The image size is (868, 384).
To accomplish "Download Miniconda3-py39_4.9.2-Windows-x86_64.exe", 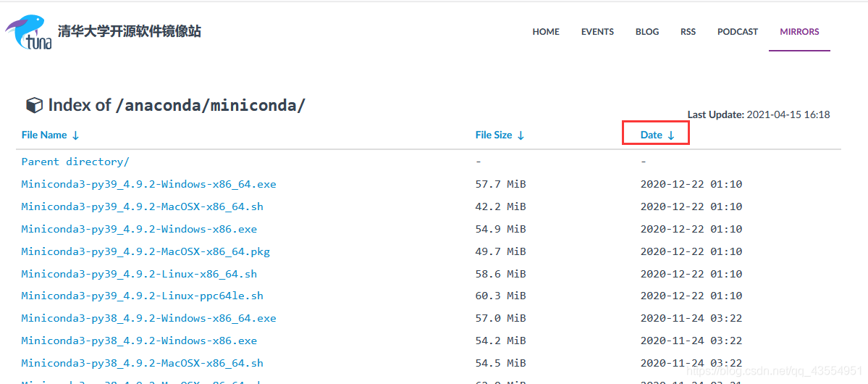I will pyautogui.click(x=149, y=184).
